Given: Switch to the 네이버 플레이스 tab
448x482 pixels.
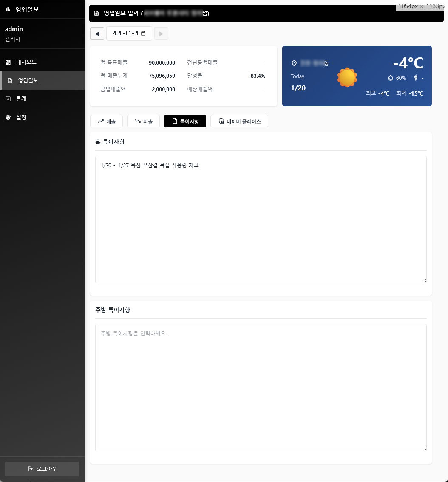Looking at the screenshot, I should (x=239, y=121).
